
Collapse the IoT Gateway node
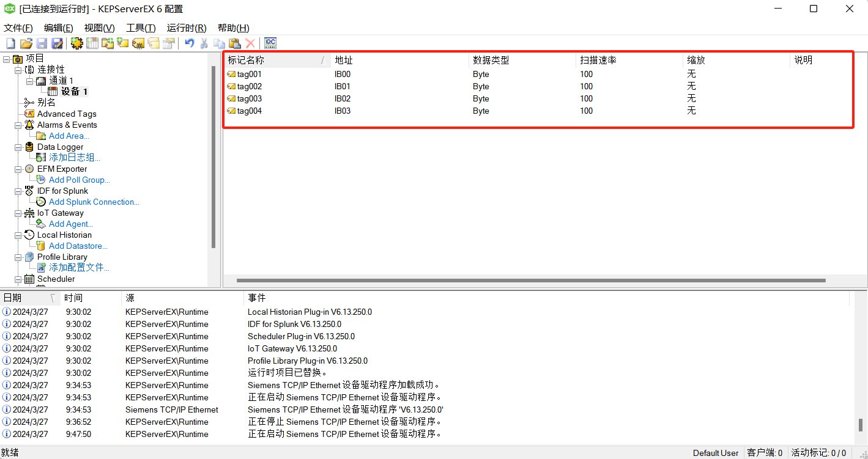click(18, 213)
